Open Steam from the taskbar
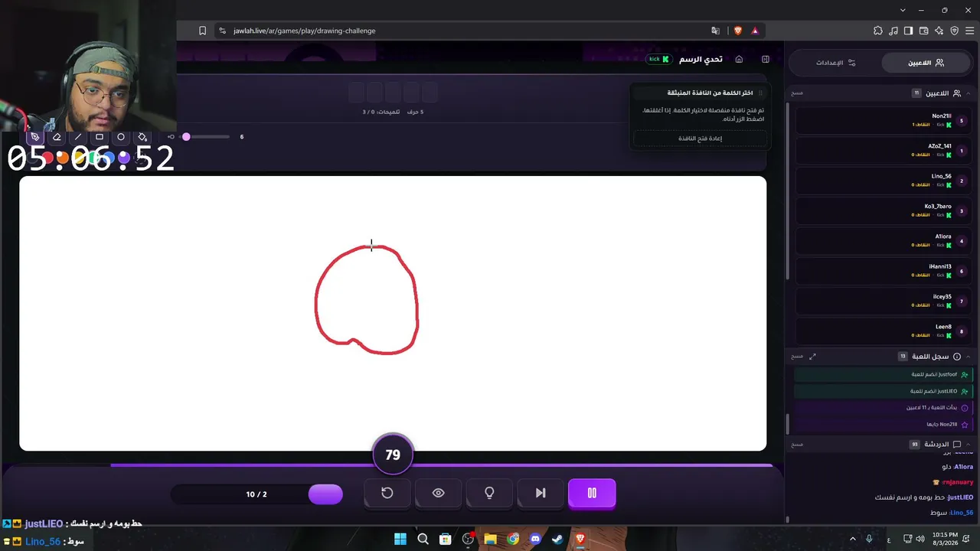The image size is (980, 551). coord(557,539)
